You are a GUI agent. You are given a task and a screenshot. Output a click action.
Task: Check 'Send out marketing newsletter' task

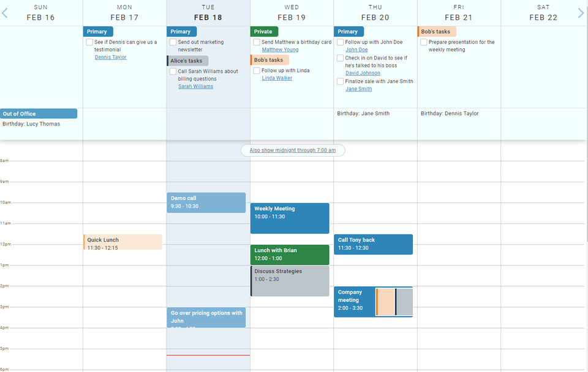pyautogui.click(x=173, y=42)
